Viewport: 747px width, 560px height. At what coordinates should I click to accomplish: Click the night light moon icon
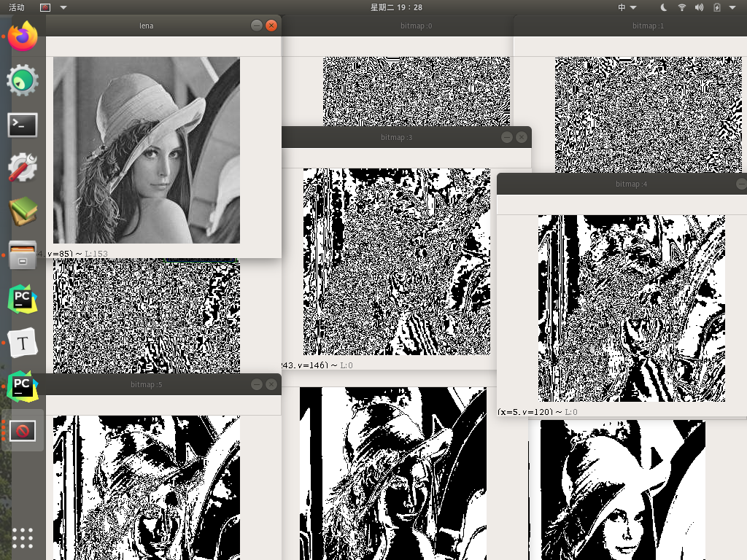tap(664, 7)
